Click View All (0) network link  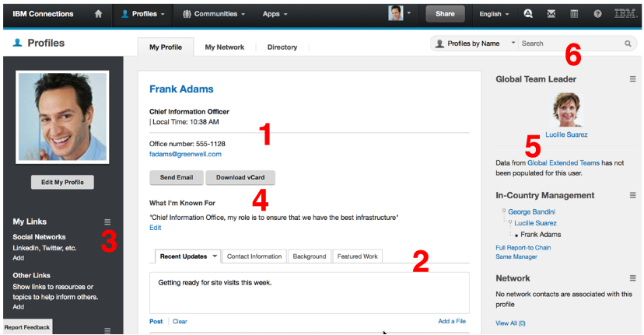click(x=510, y=323)
